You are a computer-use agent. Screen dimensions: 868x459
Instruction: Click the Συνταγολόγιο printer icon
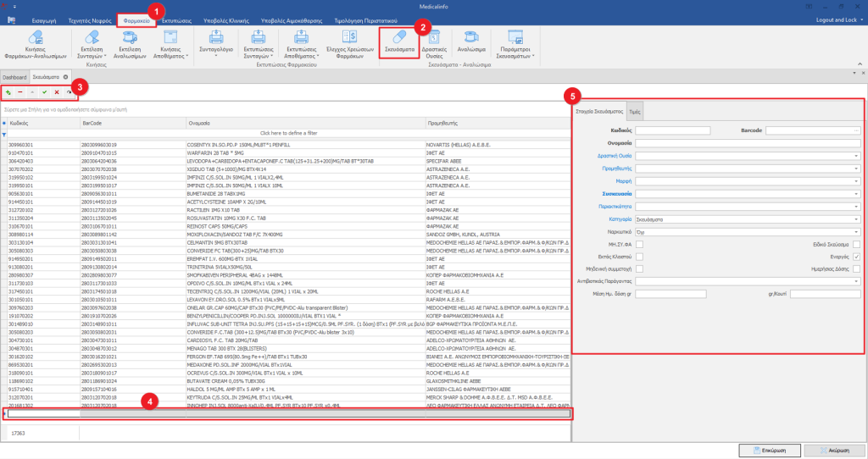[215, 38]
